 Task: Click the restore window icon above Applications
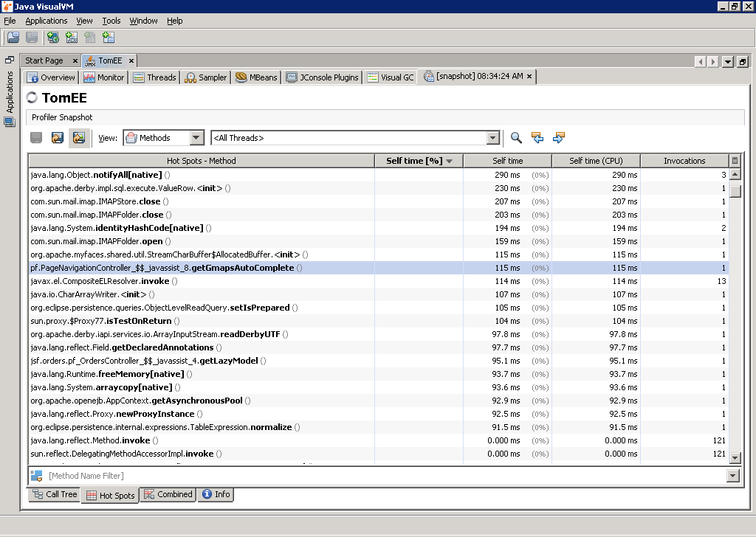(x=9, y=60)
